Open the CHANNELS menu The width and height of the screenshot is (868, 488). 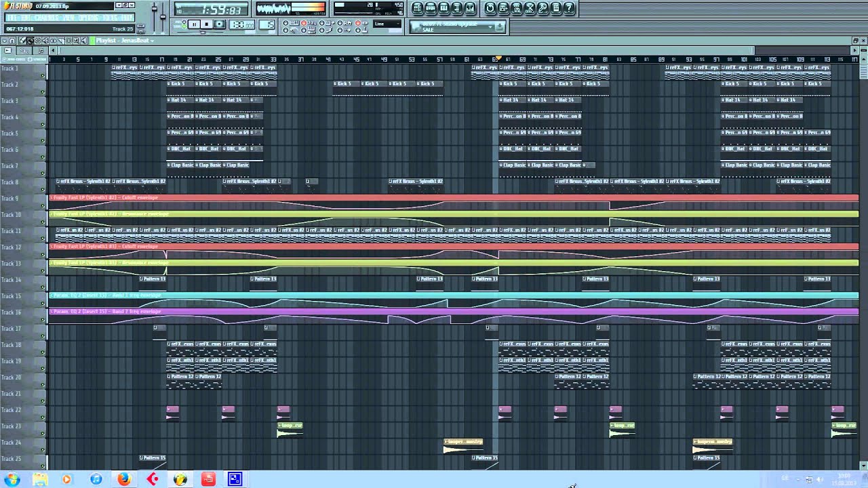point(47,18)
